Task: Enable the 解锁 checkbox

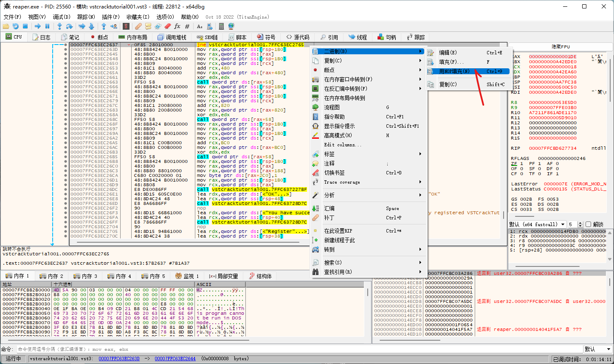Action: pos(588,224)
